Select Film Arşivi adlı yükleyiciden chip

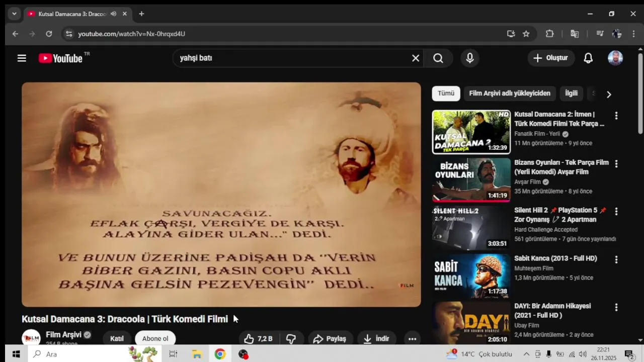tap(510, 94)
